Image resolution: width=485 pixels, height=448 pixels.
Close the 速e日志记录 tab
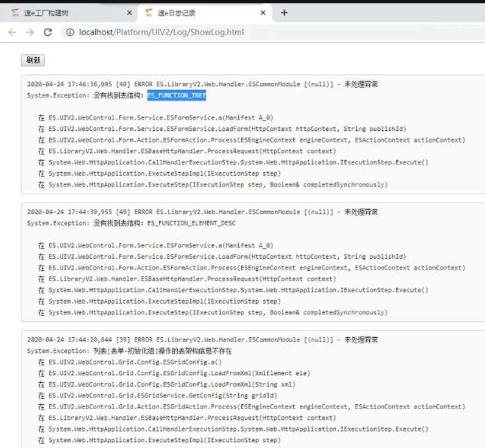(x=263, y=13)
